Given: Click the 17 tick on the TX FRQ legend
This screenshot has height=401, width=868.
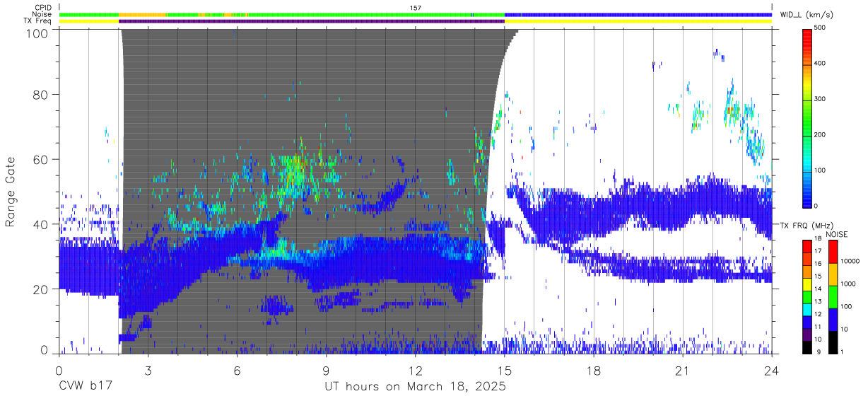Looking at the screenshot, I should (x=818, y=252).
